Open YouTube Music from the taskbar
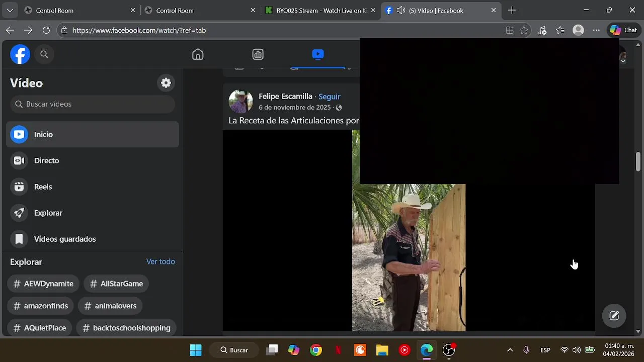Viewport: 644px width, 362px height. point(405,350)
